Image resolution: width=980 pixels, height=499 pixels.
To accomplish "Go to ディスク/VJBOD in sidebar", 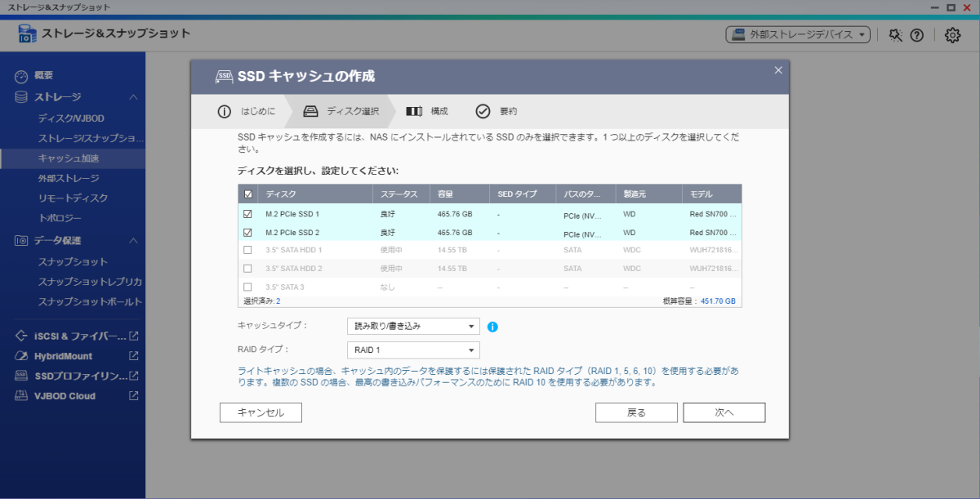I will [x=71, y=118].
